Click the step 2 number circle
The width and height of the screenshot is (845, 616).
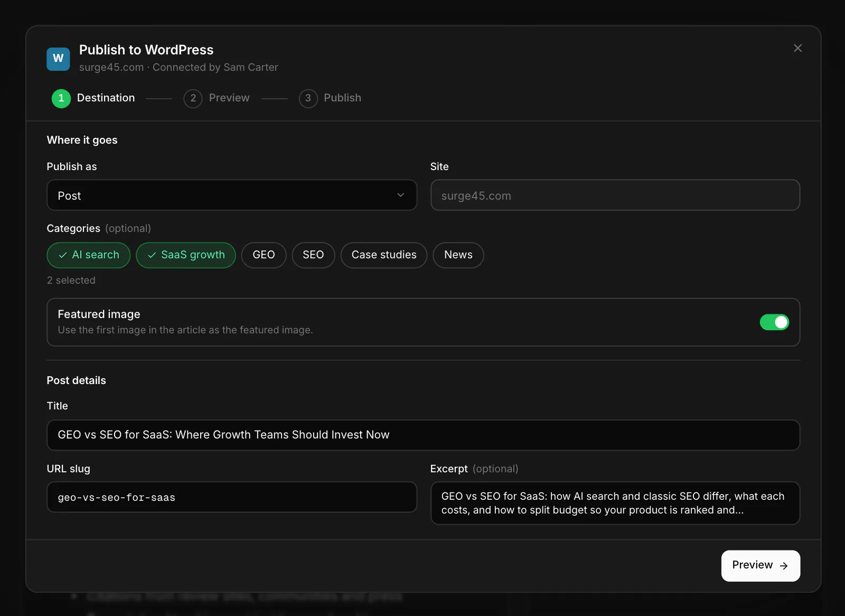coord(193,98)
